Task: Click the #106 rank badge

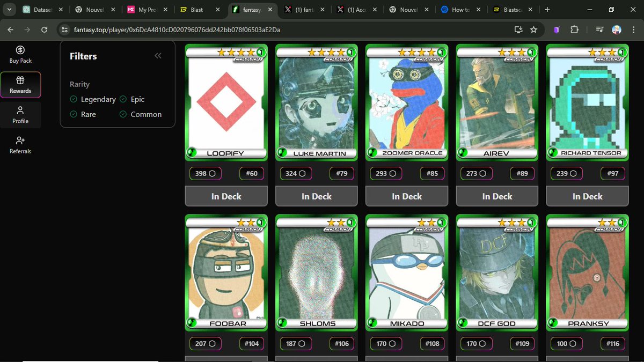Action: click(341, 343)
